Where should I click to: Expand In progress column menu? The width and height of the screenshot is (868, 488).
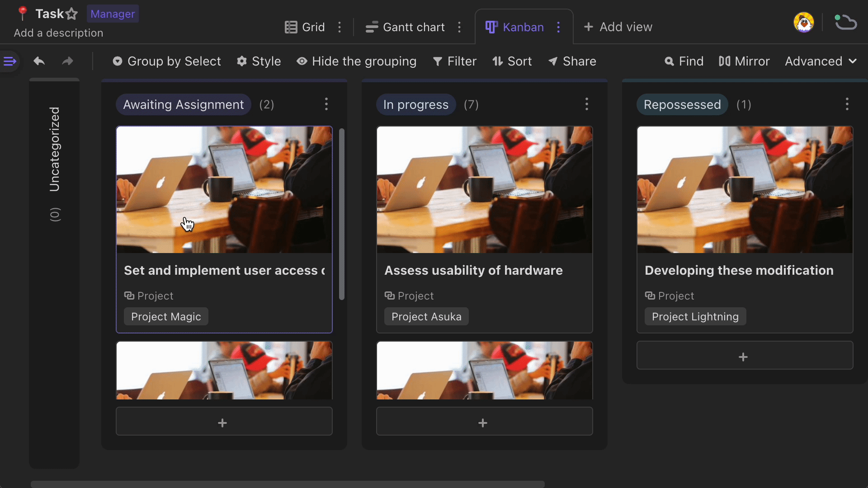coord(587,104)
